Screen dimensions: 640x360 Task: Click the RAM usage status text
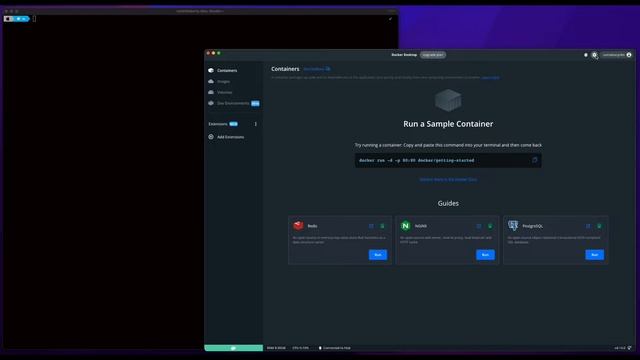276,348
